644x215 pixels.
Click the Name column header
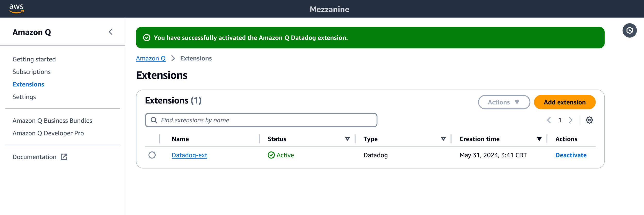click(x=180, y=139)
